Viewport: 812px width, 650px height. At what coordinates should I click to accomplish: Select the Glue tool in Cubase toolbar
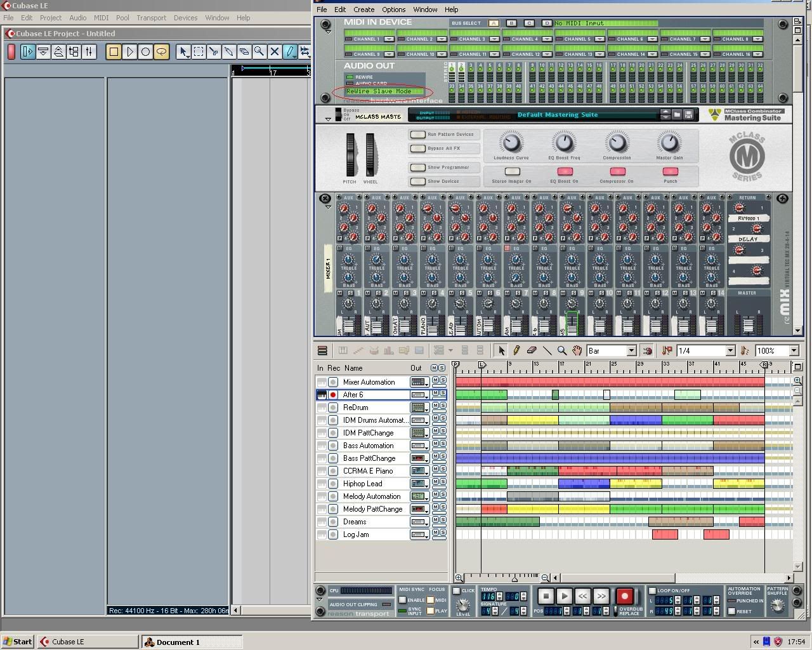229,51
